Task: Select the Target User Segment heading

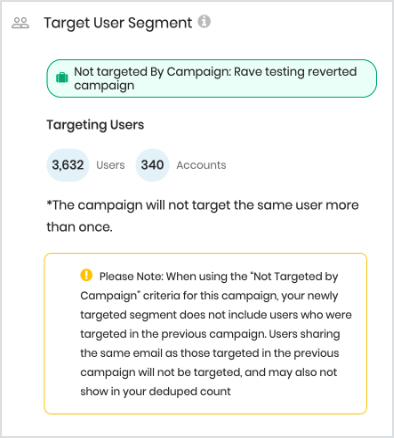Action: coord(118,23)
